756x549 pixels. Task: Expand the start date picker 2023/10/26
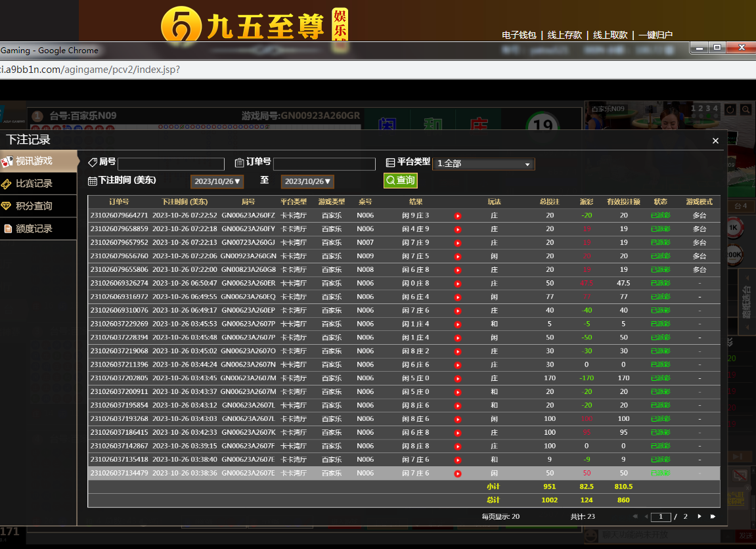click(217, 181)
